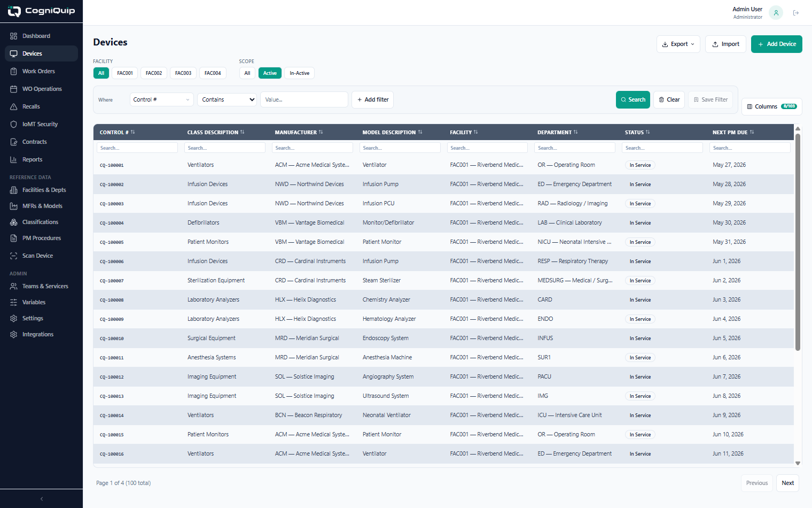The height and width of the screenshot is (508, 812).
Task: Open Facilities & Depts building icon
Action: [x=14, y=190]
